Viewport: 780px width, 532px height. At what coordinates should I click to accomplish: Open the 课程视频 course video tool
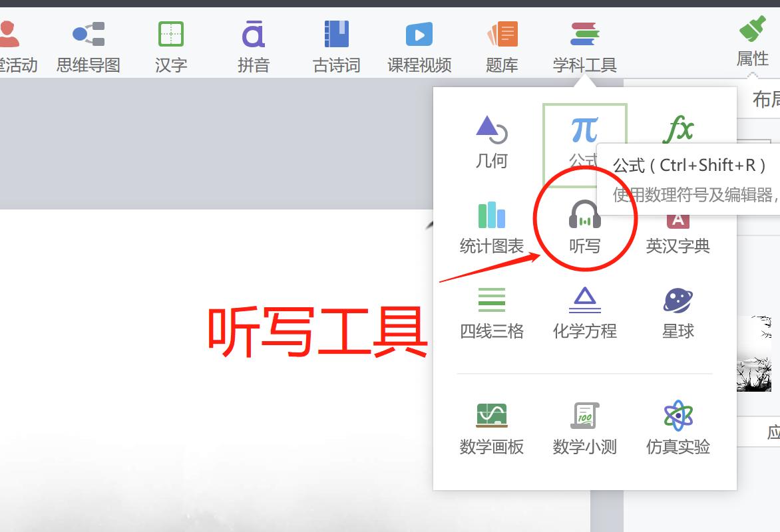(x=419, y=43)
